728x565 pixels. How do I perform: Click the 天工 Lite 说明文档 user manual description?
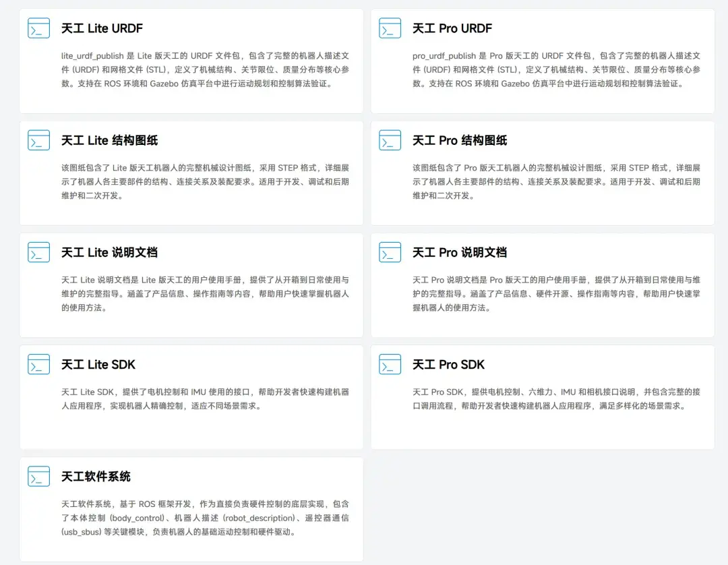(205, 294)
